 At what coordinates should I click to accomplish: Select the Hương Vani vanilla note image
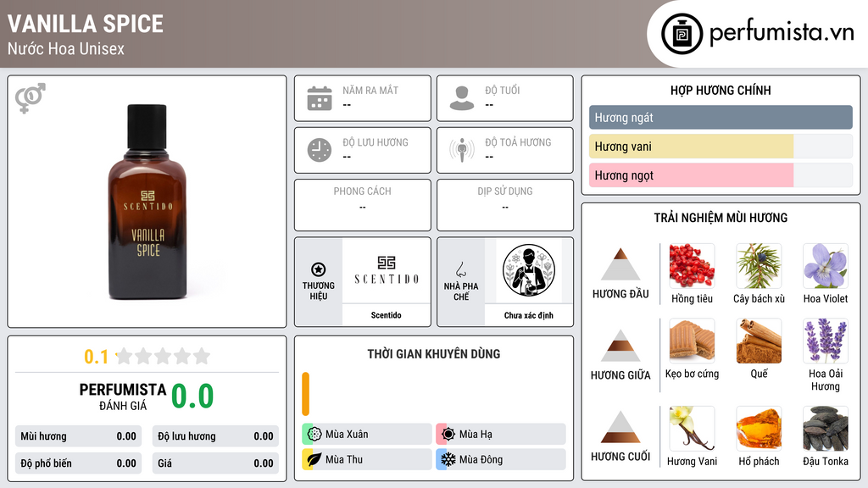tap(692, 428)
